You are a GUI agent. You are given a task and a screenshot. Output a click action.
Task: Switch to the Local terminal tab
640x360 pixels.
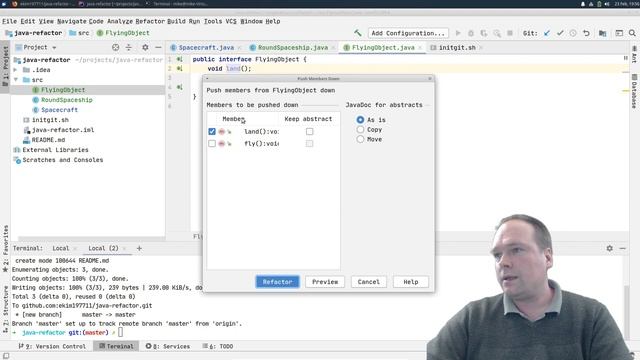click(60, 248)
